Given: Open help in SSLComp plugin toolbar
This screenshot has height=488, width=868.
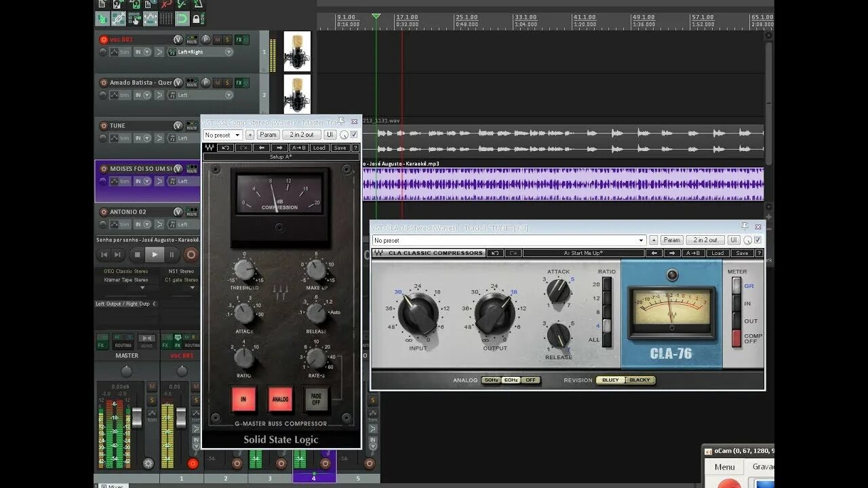Looking at the screenshot, I should point(355,148).
